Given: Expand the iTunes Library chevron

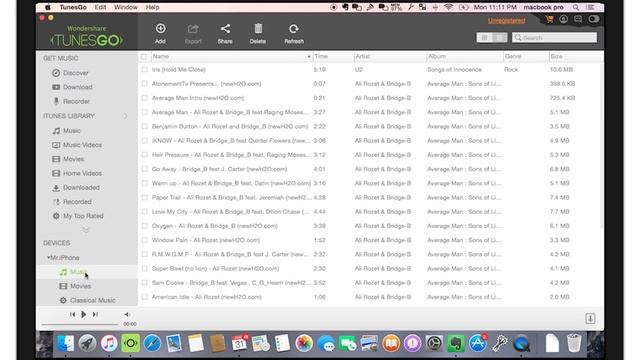Looking at the screenshot, I should pos(126,116).
